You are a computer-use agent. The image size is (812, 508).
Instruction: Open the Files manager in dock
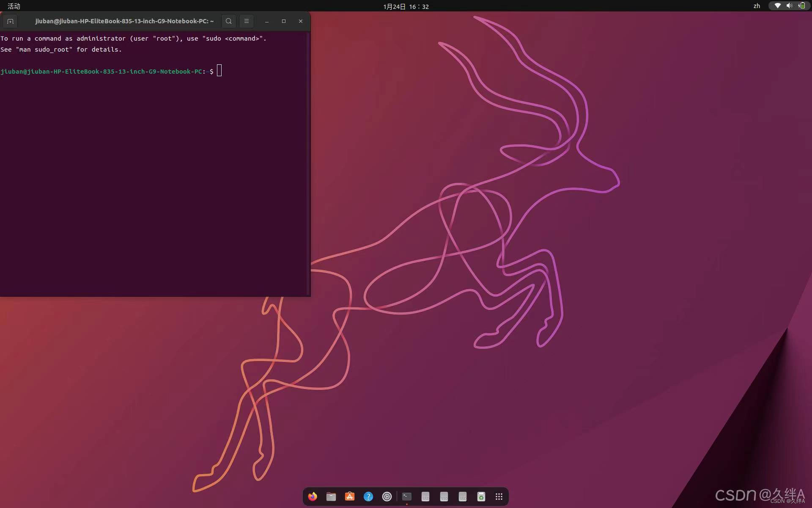(331, 497)
